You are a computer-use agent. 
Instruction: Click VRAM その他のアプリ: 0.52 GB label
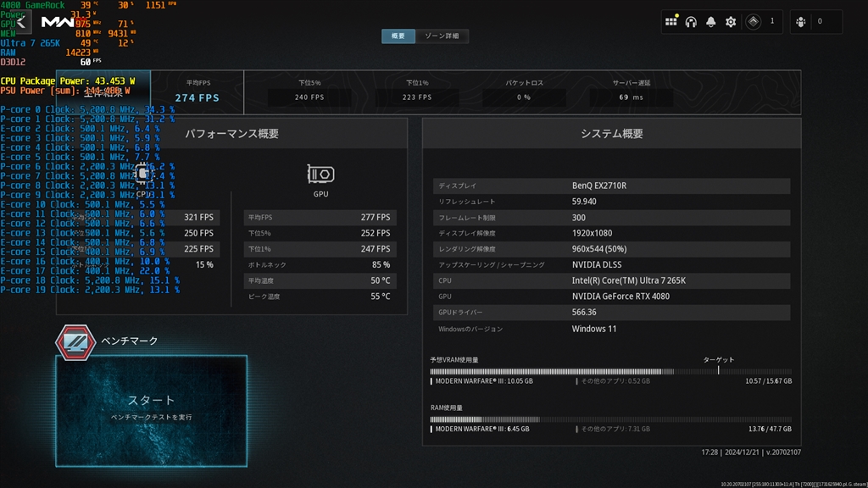coord(615,381)
